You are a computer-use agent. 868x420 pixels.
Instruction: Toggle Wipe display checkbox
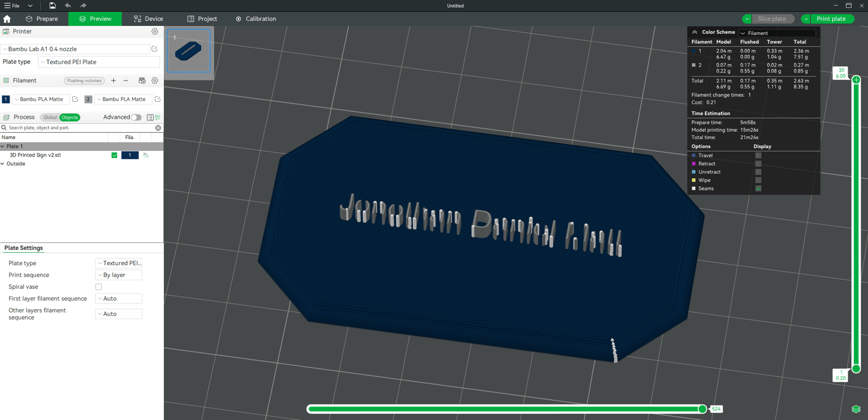pyautogui.click(x=758, y=180)
